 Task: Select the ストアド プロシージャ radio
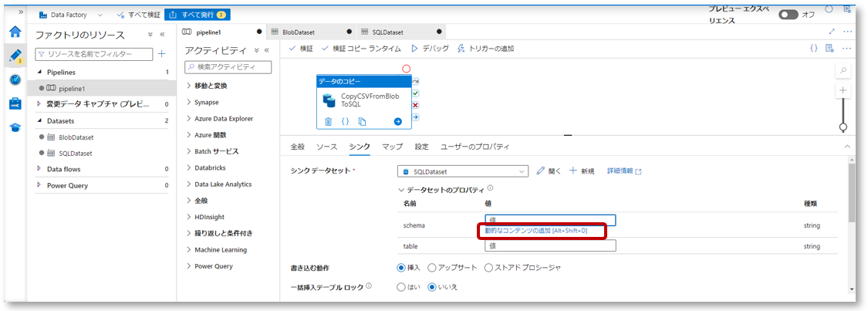pos(488,268)
